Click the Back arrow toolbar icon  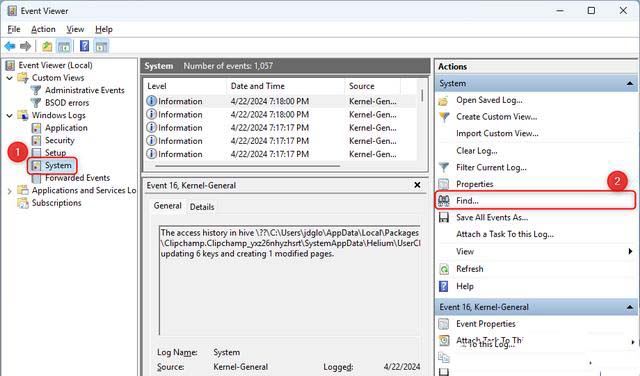pos(10,46)
